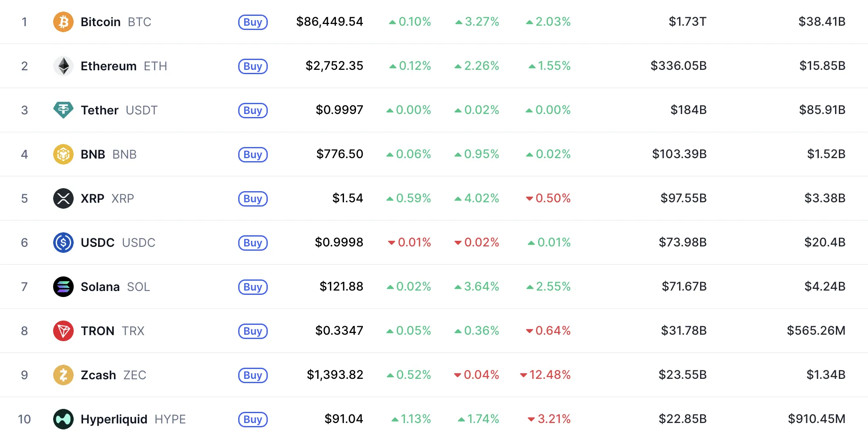The height and width of the screenshot is (438, 868).
Task: Click the BNB yellow logo icon
Action: point(63,154)
